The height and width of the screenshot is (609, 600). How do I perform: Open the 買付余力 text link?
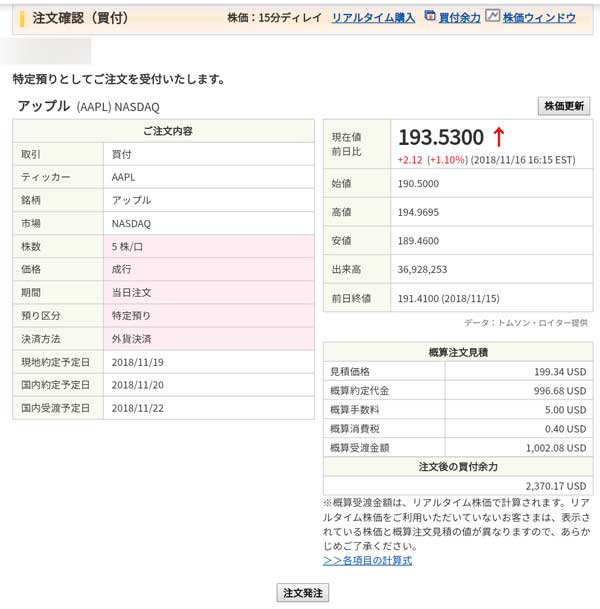460,18
